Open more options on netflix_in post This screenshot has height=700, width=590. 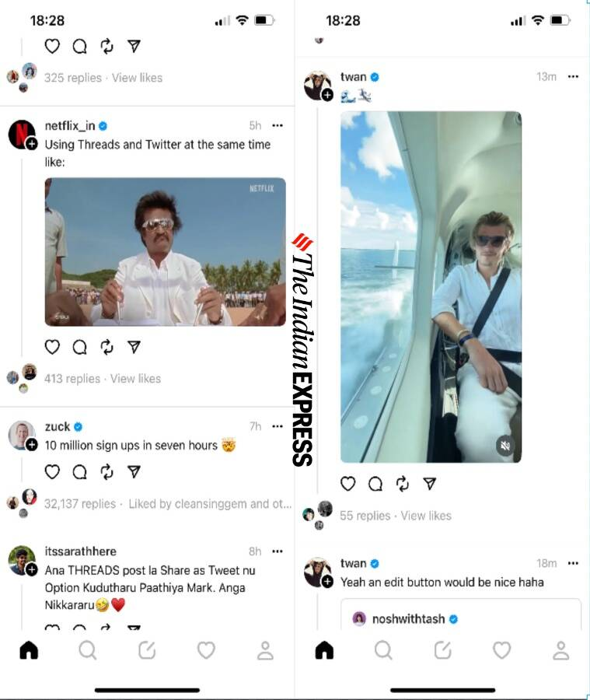[278, 125]
